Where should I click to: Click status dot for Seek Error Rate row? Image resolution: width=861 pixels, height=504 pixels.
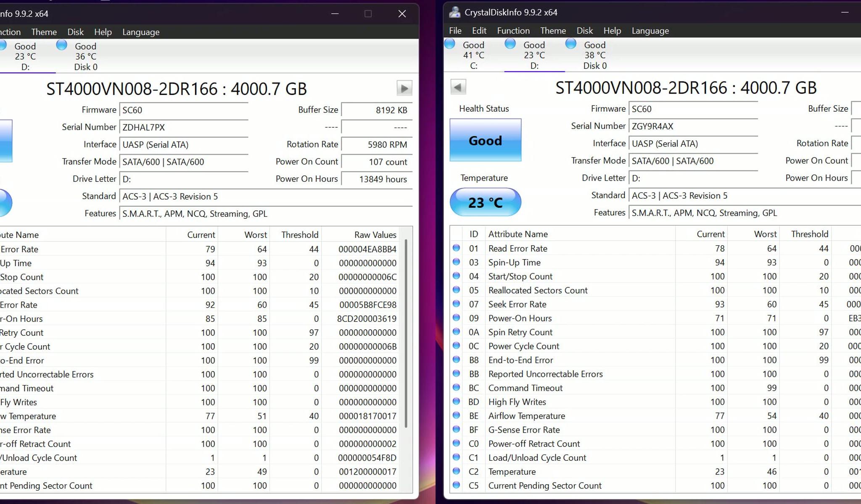(456, 304)
